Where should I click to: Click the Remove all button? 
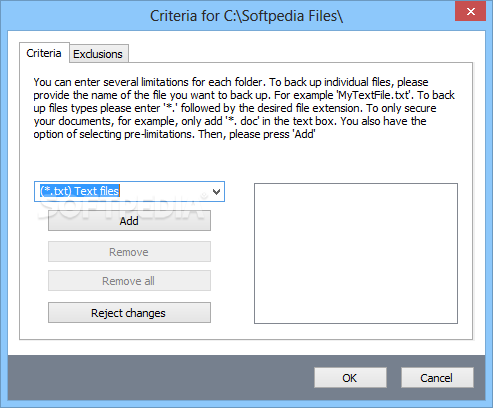pyautogui.click(x=129, y=281)
